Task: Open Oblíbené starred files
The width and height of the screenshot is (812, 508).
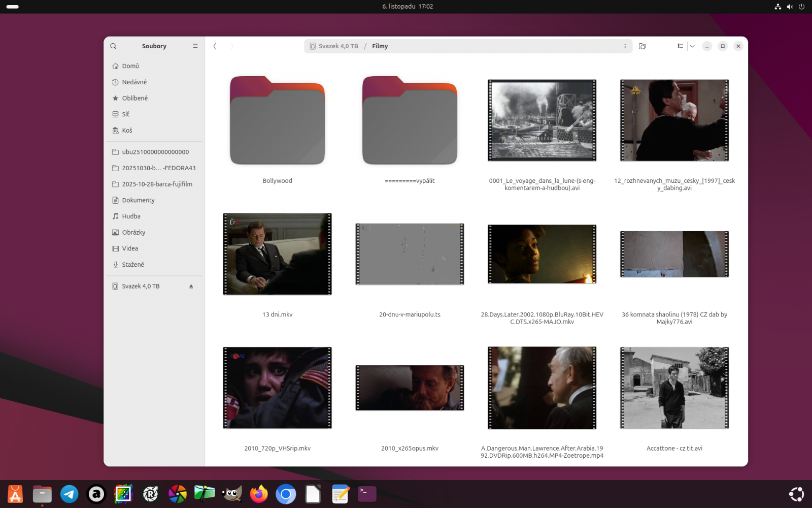Action: tap(134, 98)
